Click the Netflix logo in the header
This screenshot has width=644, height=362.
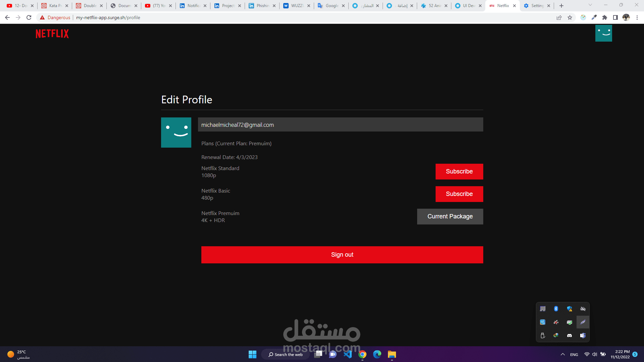click(x=52, y=34)
